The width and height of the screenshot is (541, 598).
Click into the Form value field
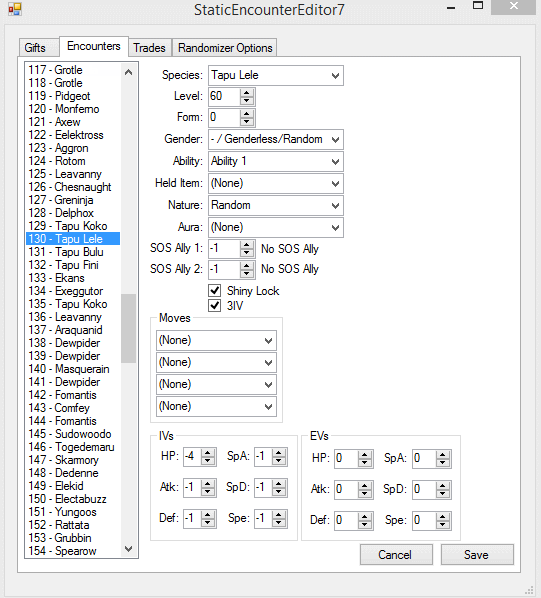[x=225, y=118]
